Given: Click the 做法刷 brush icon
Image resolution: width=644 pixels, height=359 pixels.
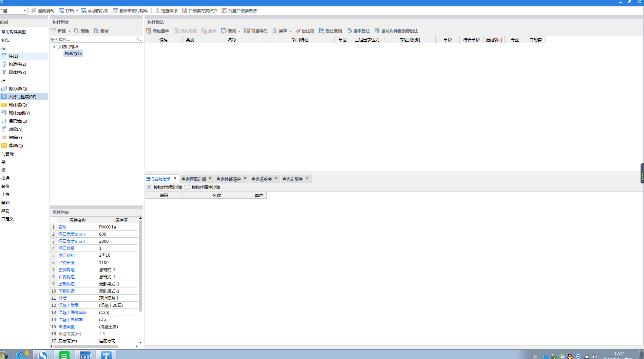Looking at the screenshot, I should [x=298, y=31].
